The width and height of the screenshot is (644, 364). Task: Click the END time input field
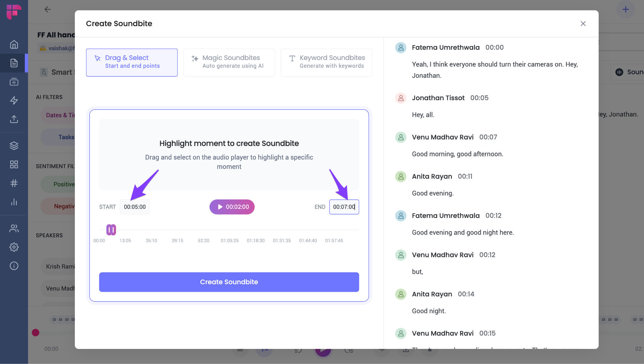pyautogui.click(x=344, y=207)
